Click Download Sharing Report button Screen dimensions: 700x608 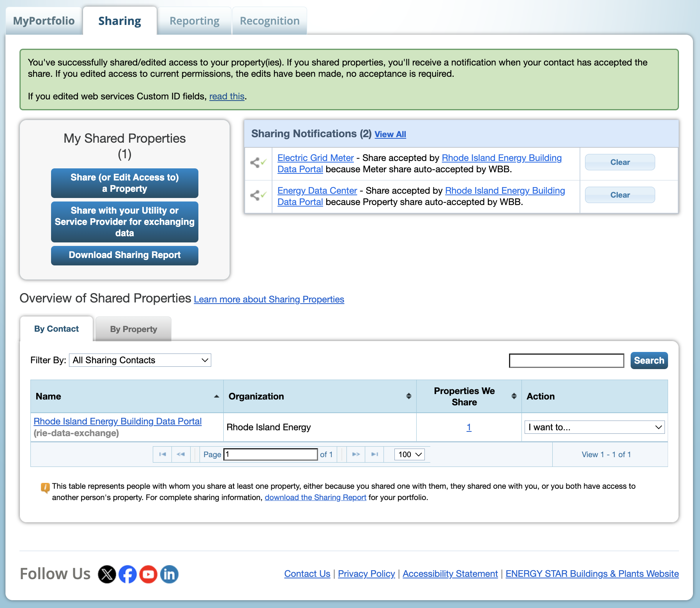[125, 255]
